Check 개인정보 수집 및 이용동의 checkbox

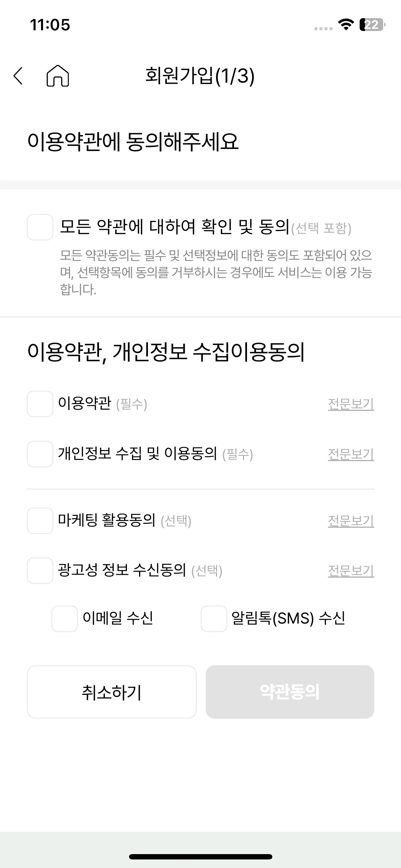40,454
